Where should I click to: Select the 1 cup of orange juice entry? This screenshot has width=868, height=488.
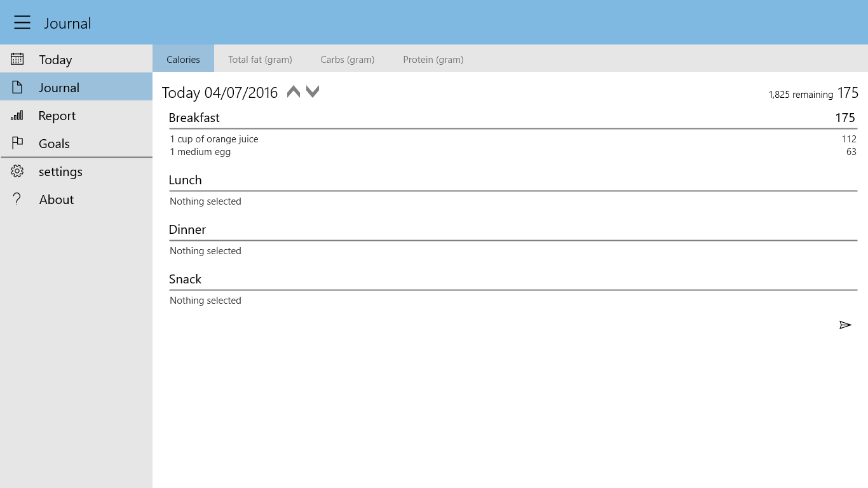pyautogui.click(x=214, y=139)
